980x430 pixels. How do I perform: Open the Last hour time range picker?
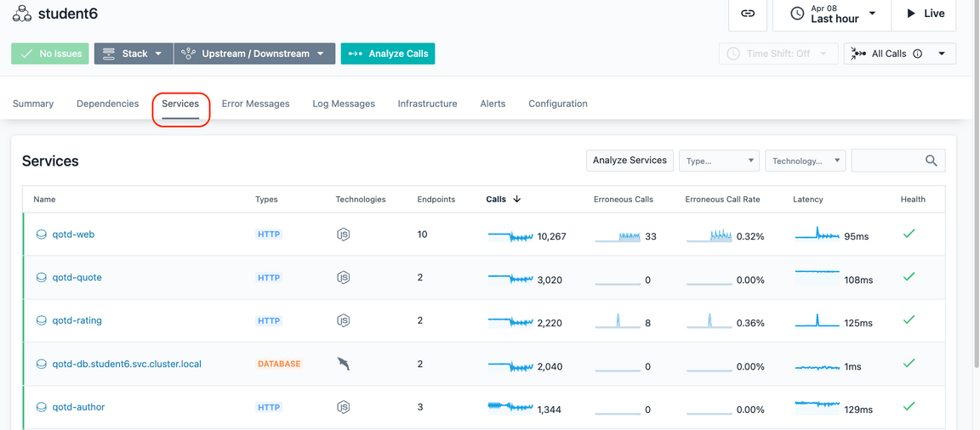[832, 14]
